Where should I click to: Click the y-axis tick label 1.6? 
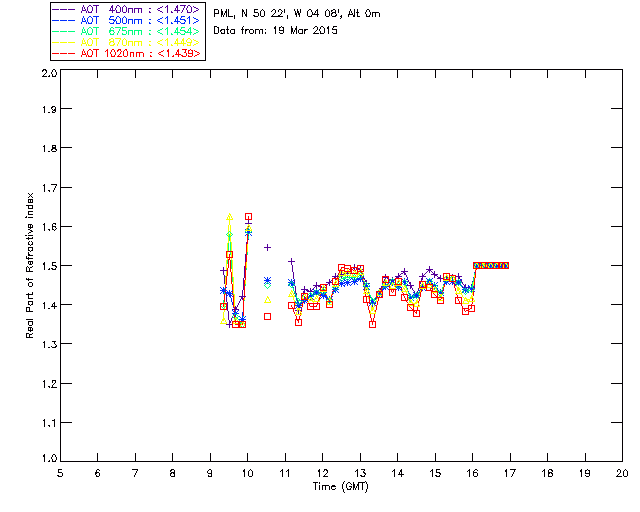point(49,227)
